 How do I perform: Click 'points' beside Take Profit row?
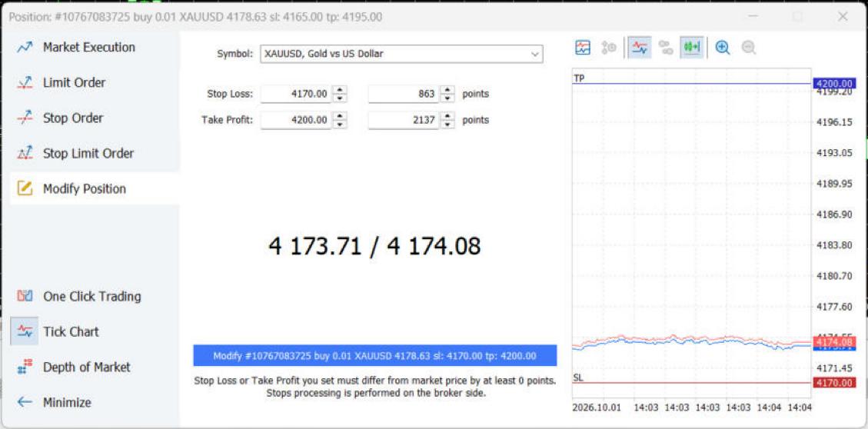coord(476,120)
